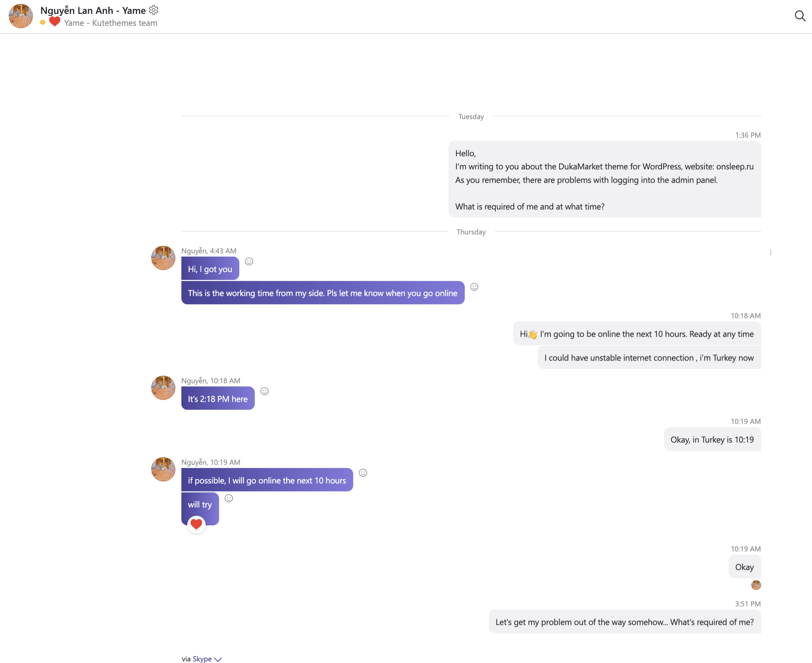Click the read-receipt avatar below 'Okay'

point(756,585)
